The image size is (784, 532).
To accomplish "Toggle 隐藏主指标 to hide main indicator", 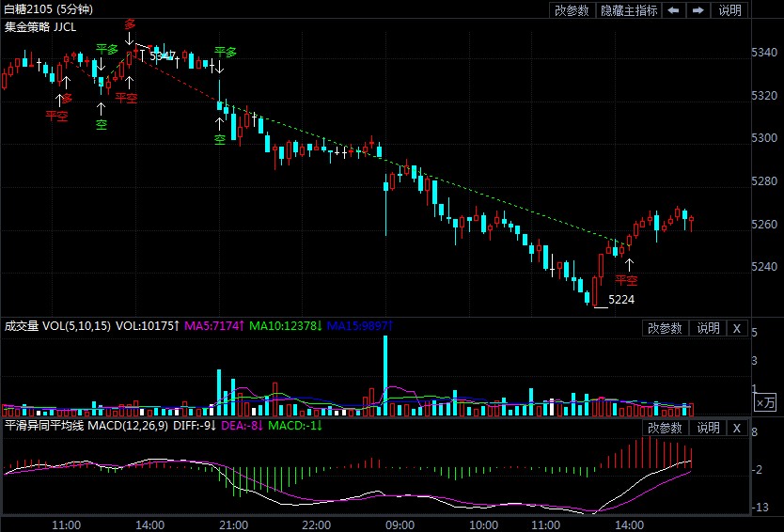I will point(629,10).
